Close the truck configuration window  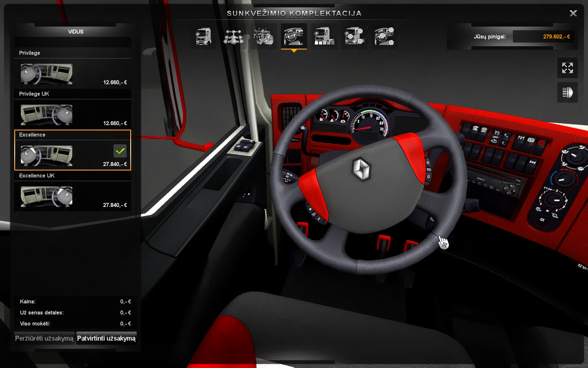pos(573,13)
